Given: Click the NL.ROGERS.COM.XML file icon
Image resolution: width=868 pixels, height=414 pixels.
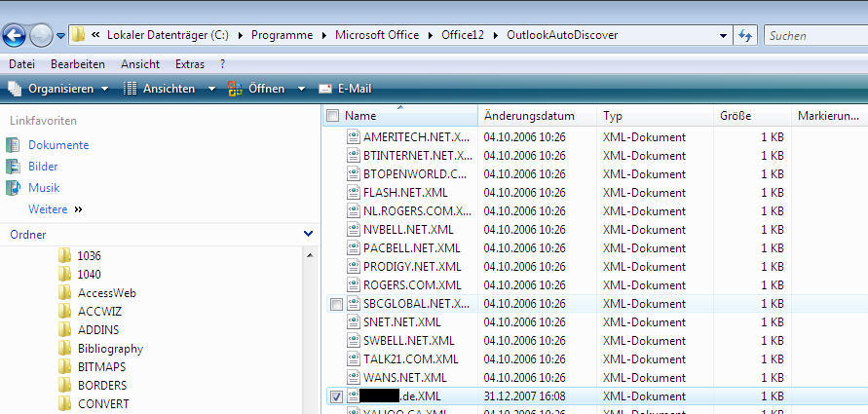Looking at the screenshot, I should tap(354, 210).
